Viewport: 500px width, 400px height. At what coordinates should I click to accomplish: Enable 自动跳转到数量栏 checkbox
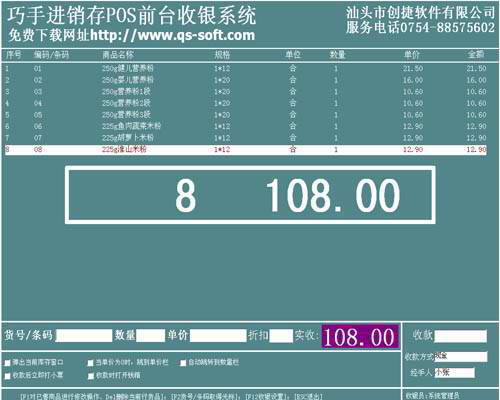click(183, 363)
